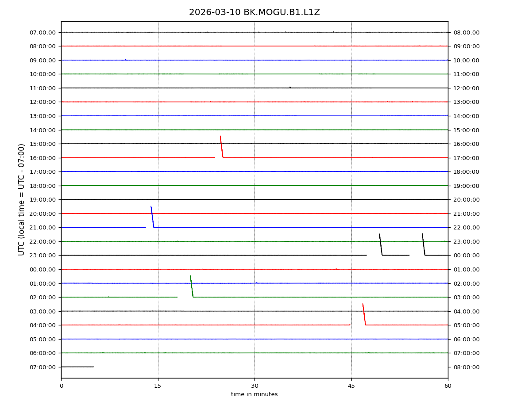
Task: Click the x-axis tick label 45
Action: 351,386
